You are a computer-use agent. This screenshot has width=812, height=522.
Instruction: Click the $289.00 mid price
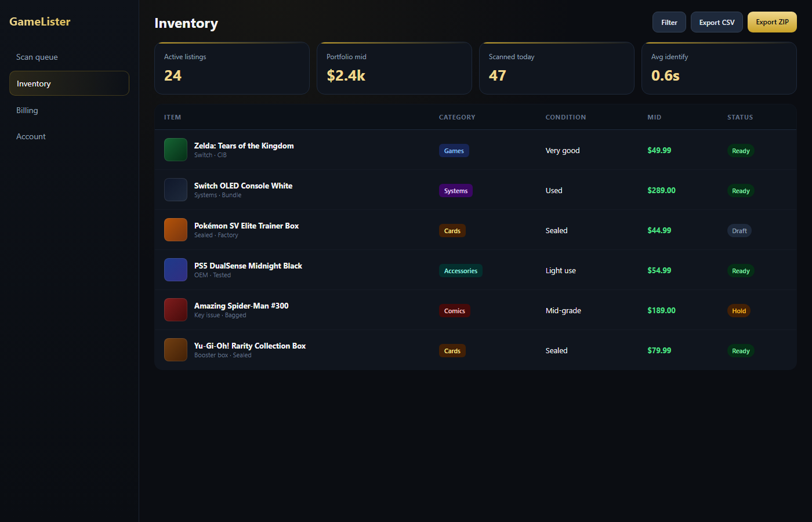coord(662,190)
